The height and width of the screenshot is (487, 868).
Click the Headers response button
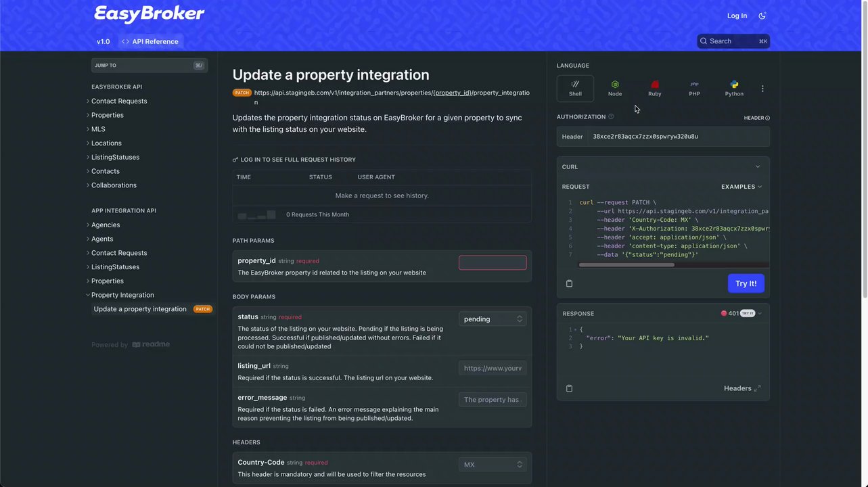742,388
